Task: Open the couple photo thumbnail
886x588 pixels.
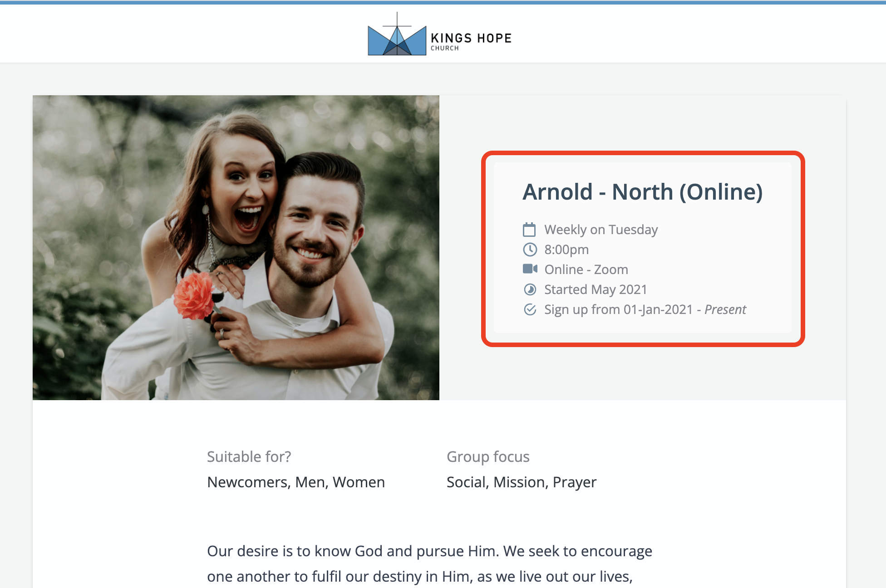Action: pyautogui.click(x=236, y=247)
